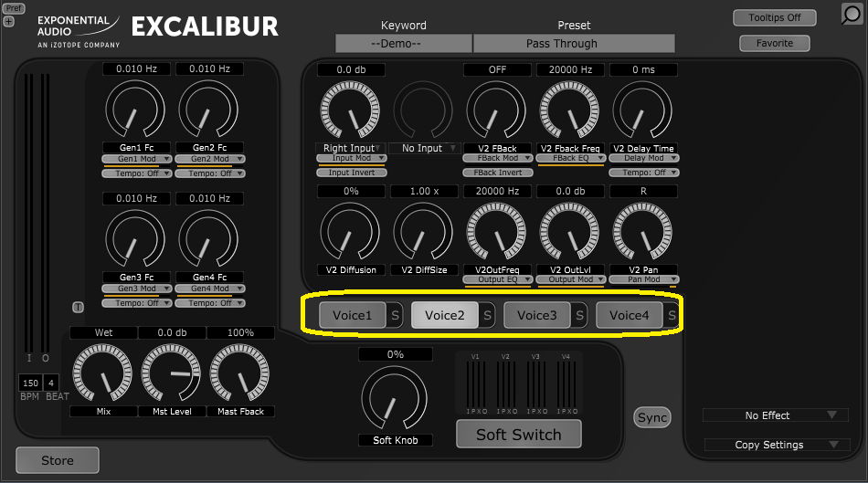
Task: Open Input Mod dropdown
Action: coord(352,158)
